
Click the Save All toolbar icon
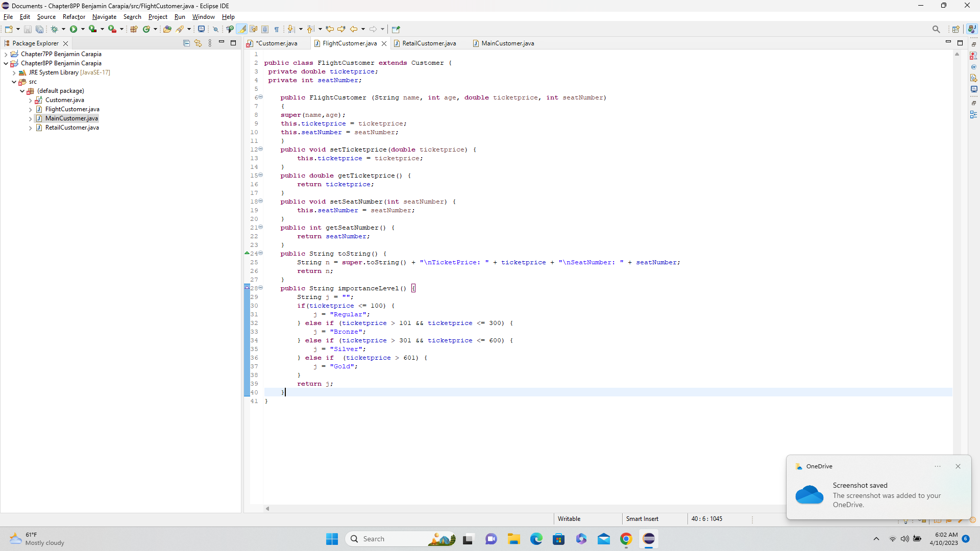pyautogui.click(x=39, y=29)
